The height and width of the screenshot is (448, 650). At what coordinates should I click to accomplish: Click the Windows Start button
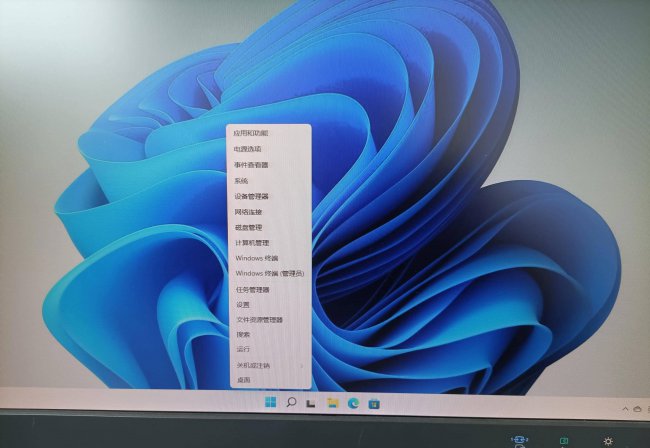[270, 402]
